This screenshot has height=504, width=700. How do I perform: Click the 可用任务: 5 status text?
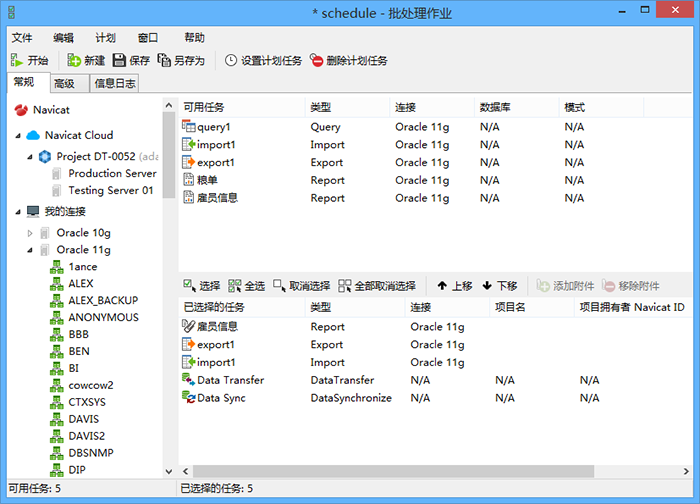click(34, 488)
